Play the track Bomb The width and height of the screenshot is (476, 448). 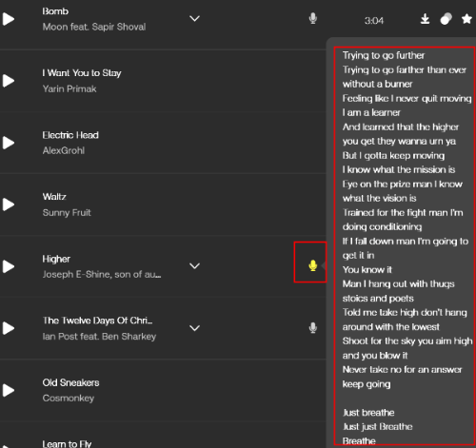[9, 19]
